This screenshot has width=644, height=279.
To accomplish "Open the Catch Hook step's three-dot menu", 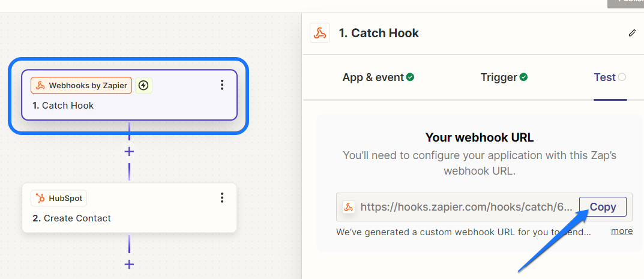I will point(222,85).
